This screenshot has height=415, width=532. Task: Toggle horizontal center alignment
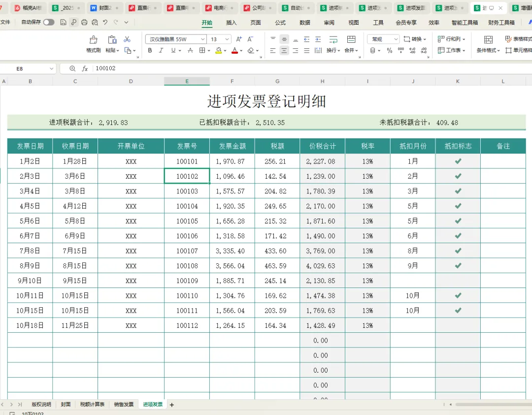pos(284,51)
